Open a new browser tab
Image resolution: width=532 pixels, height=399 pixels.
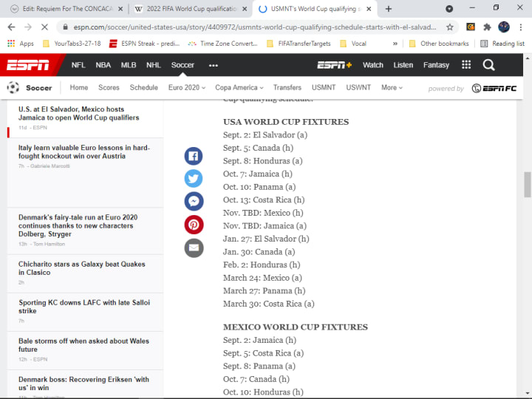(x=389, y=9)
